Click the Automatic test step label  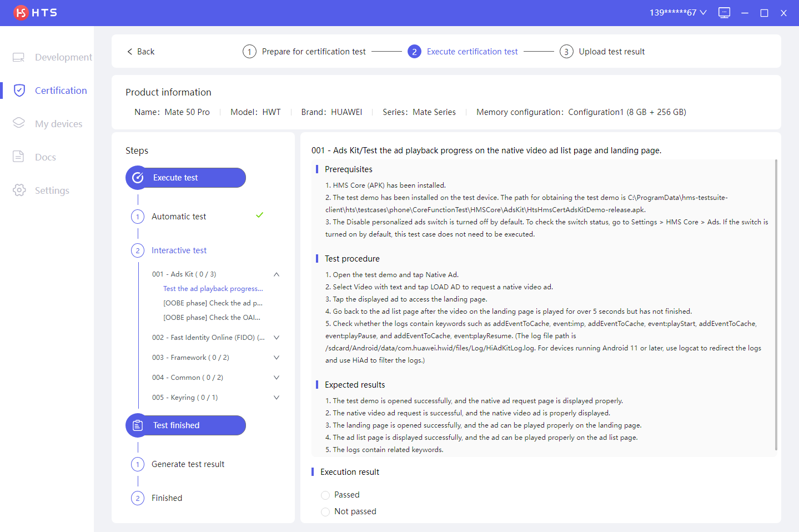pos(179,217)
